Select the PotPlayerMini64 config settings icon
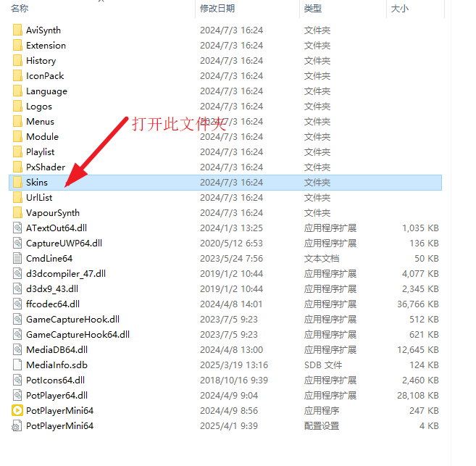 point(17,426)
